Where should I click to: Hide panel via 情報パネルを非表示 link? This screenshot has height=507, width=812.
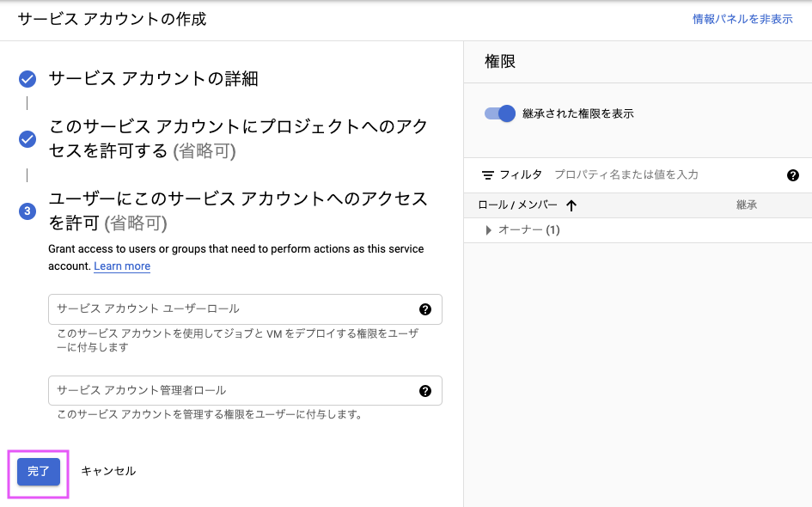(x=742, y=19)
